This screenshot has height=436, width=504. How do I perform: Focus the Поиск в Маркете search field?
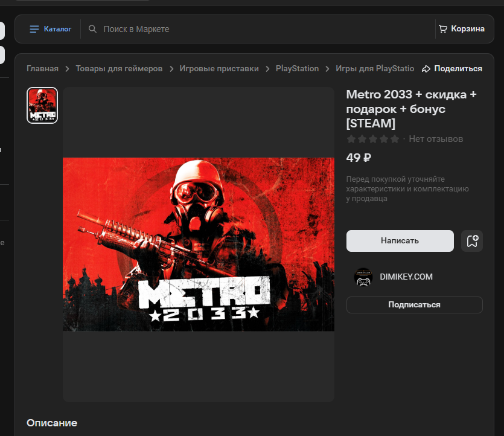257,29
